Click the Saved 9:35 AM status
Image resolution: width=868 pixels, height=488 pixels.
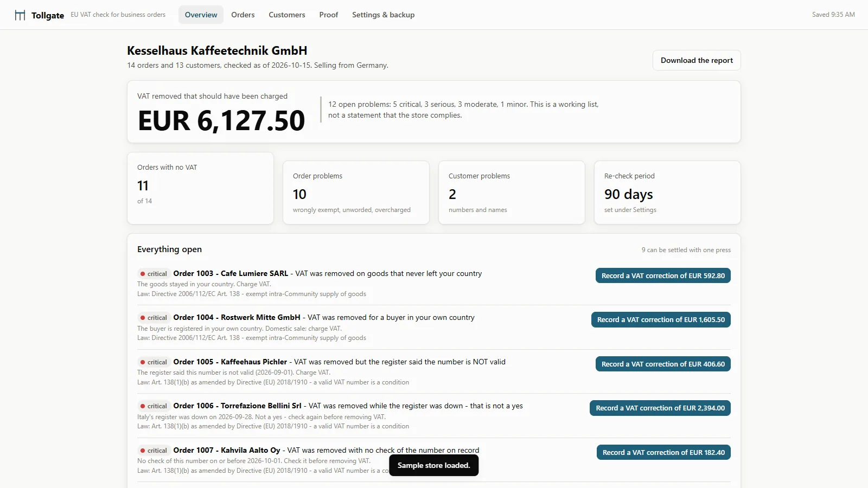click(x=833, y=15)
